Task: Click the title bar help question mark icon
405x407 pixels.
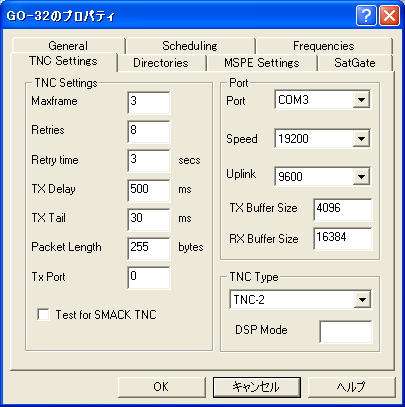Action: 366,16
